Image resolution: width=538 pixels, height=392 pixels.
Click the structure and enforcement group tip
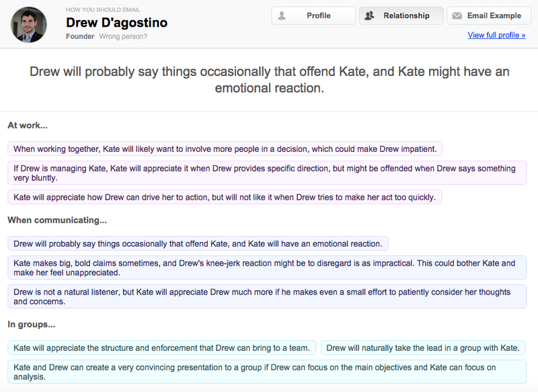pyautogui.click(x=161, y=348)
